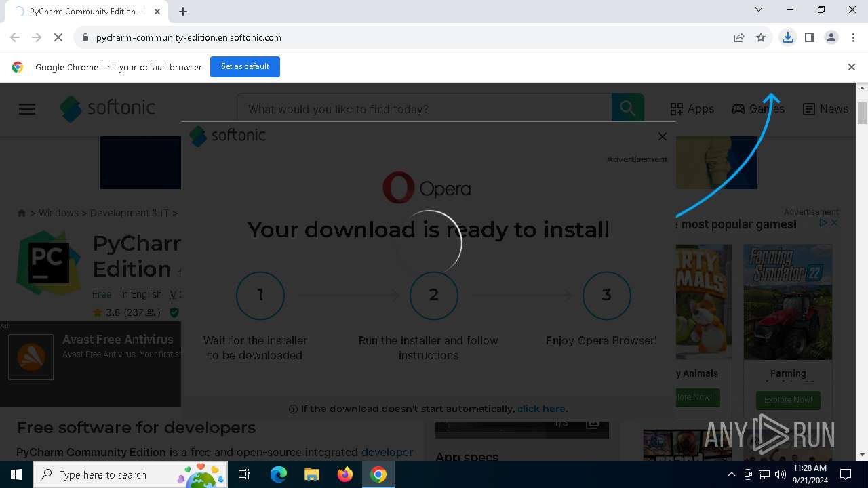Open the volume speaker icon
Screen dimensions: 868x488
coord(781,474)
